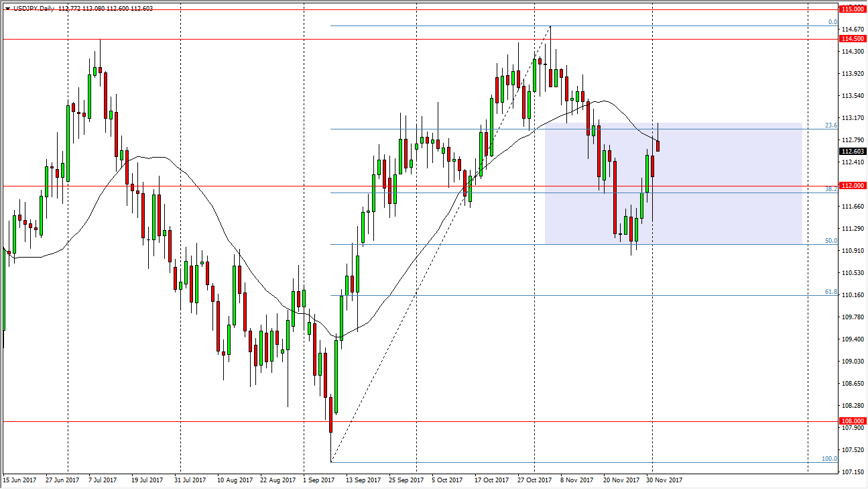This screenshot has width=868, height=489.
Task: Open the chart menu triangle beside USDJPY,Daily
Action: click(x=7, y=8)
